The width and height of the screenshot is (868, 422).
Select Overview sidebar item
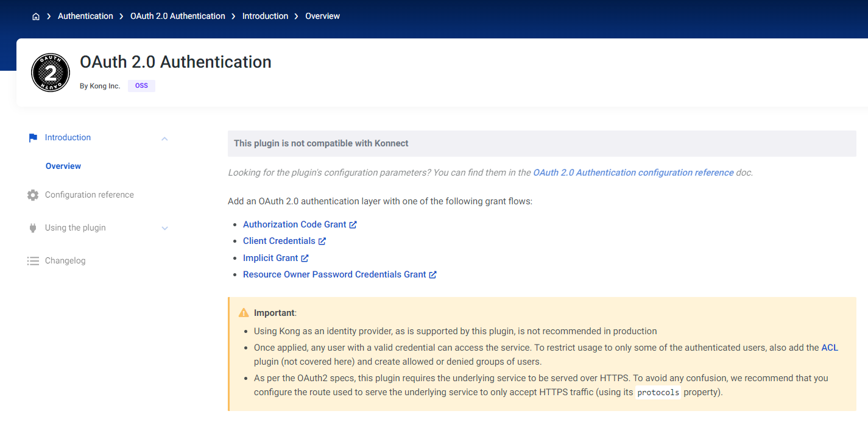click(63, 166)
